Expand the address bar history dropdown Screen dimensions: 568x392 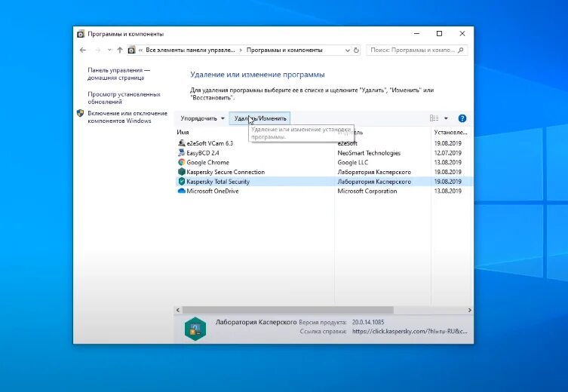coord(348,51)
